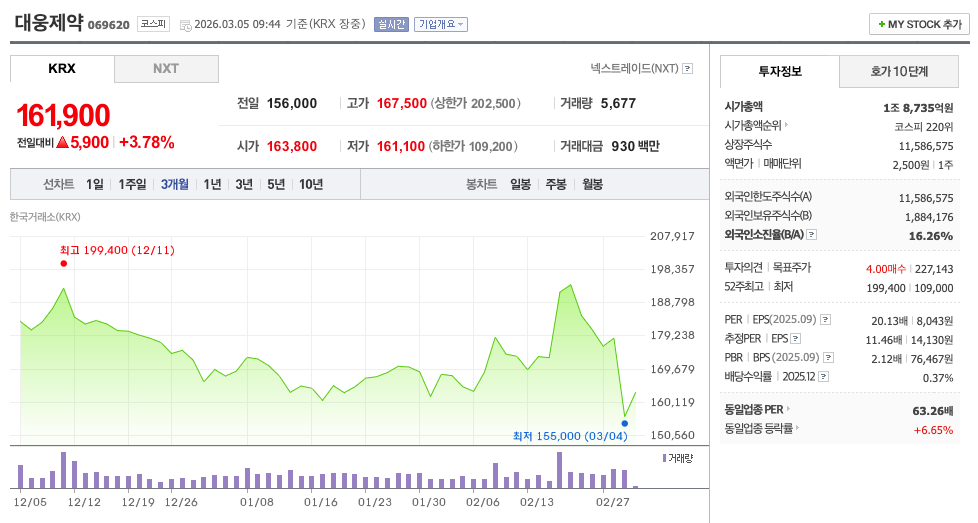Open the help icon next to 배당수익률 2025.12

(823, 377)
